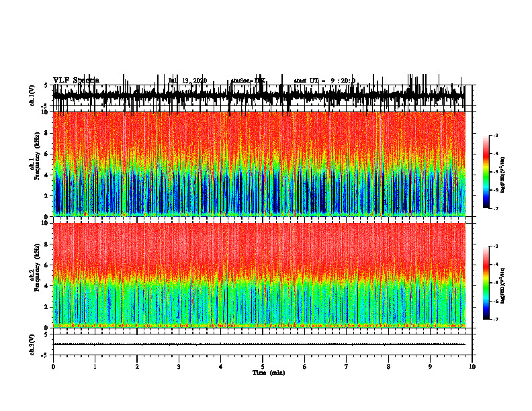This screenshot has width=532, height=411.
Task: Click the "3" tick on the time axis
Action: (179, 367)
